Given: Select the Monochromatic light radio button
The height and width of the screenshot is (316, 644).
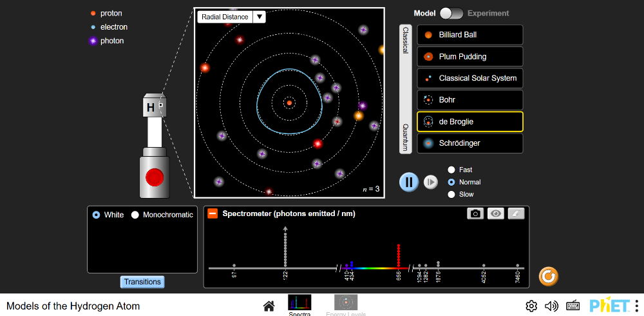Looking at the screenshot, I should click(135, 215).
